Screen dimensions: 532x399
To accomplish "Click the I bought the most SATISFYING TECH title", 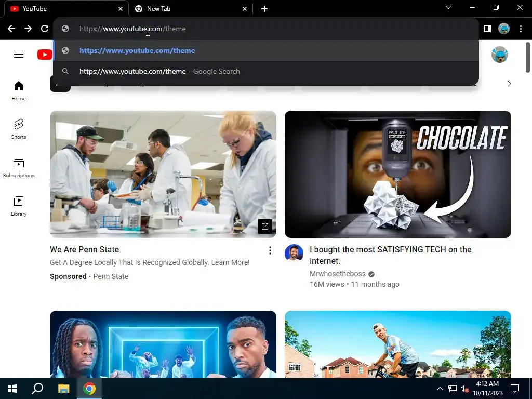I will point(391,255).
